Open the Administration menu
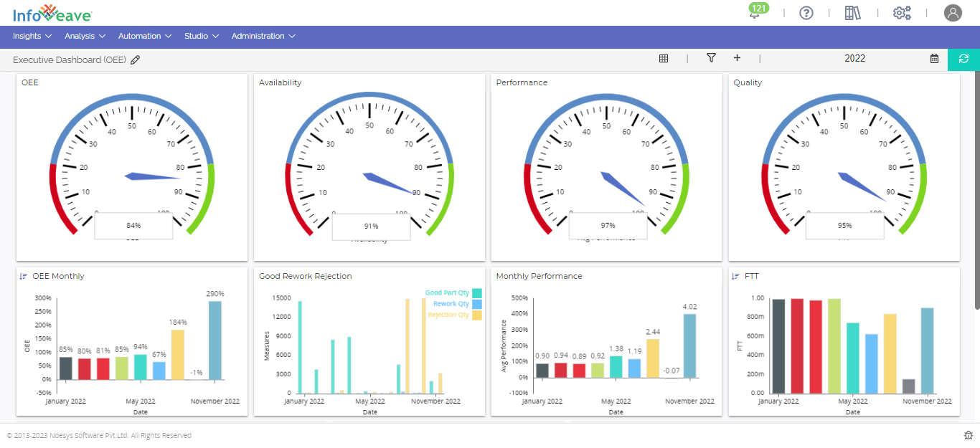This screenshot has height=448, width=980. tap(263, 36)
